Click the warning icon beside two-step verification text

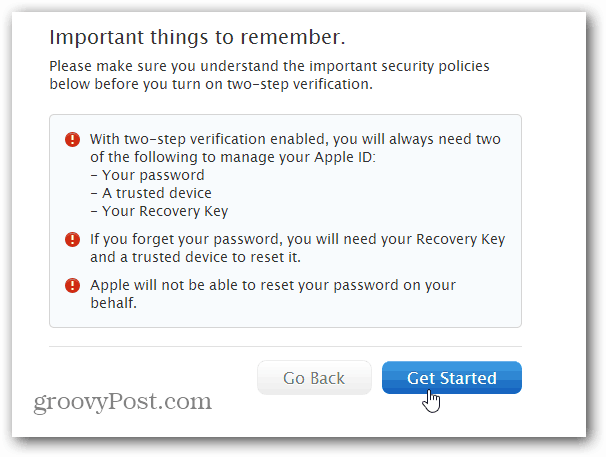click(72, 139)
